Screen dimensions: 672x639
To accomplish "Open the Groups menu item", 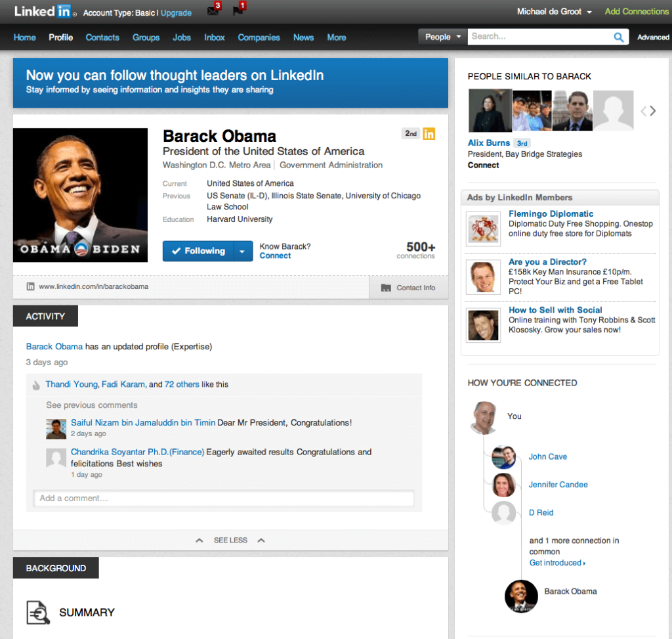I will coord(146,37).
